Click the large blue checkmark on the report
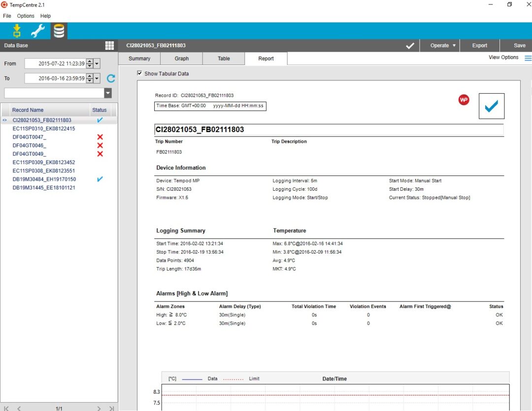Image resolution: width=532 pixels, height=411 pixels. click(491, 105)
